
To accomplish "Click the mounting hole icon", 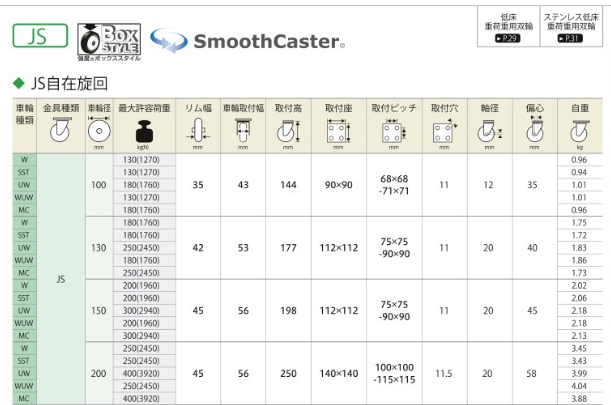I will (443, 130).
